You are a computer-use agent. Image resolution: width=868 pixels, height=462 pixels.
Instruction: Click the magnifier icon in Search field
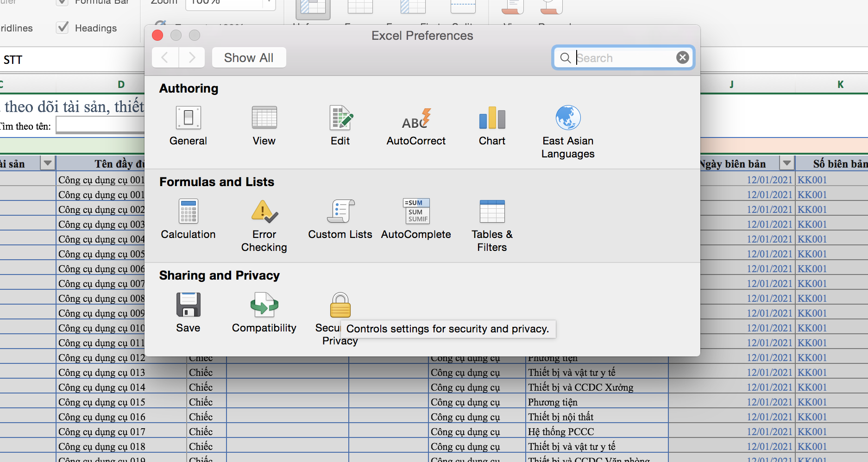point(565,58)
